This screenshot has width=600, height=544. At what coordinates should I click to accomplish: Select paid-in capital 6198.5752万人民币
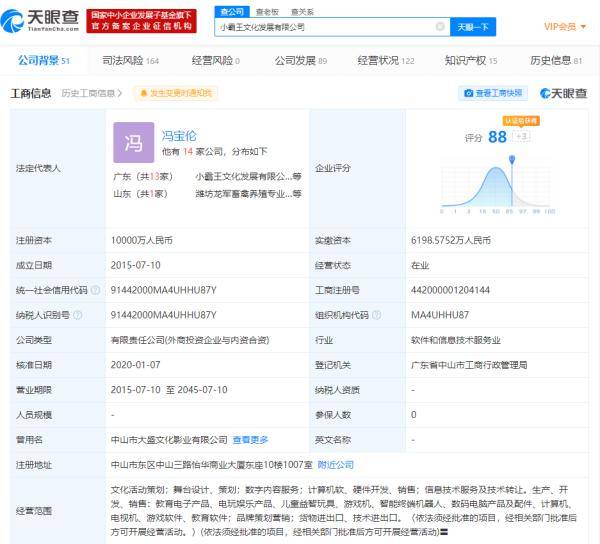pos(451,240)
